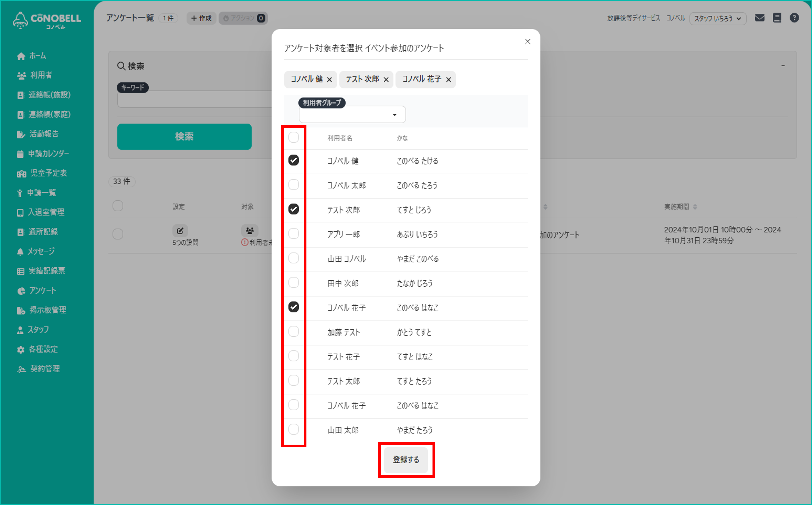The image size is (812, 505).
Task: Open 各種設定 sidebar item
Action: [37, 349]
